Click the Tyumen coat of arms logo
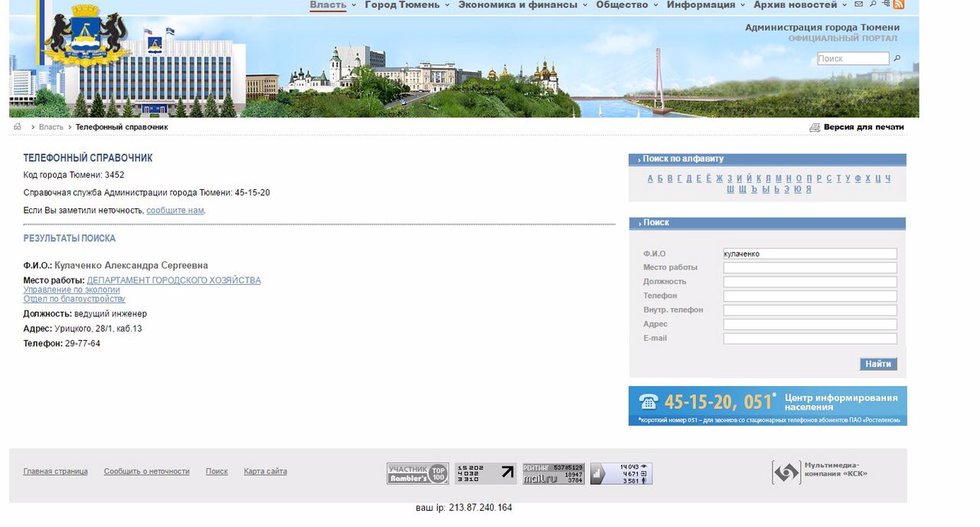 [85, 35]
